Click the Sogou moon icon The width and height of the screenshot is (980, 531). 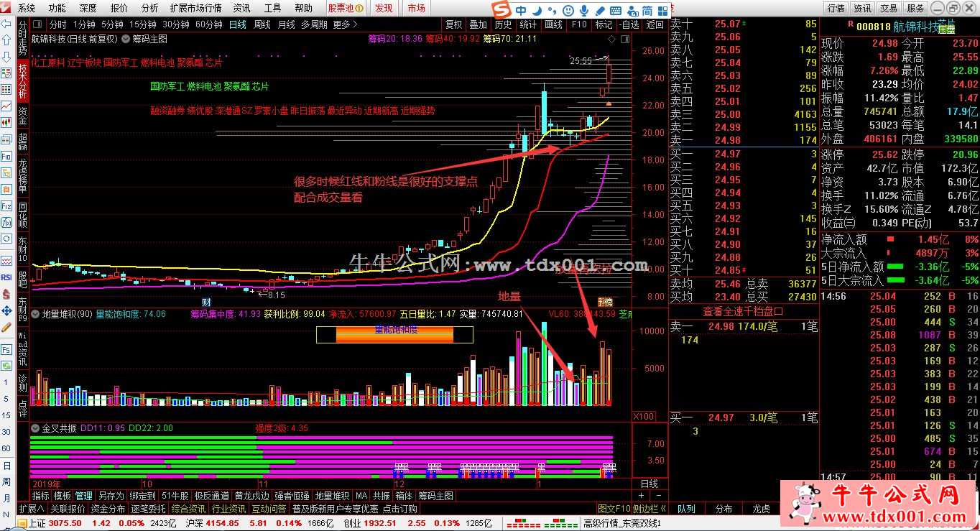tap(537, 11)
